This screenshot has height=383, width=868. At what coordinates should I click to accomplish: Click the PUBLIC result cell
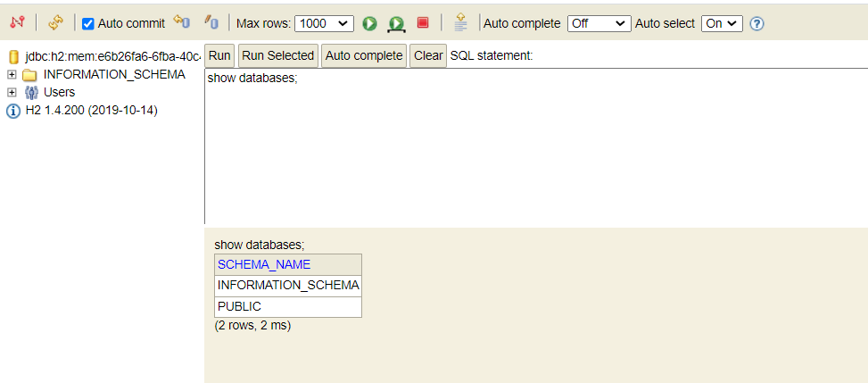click(x=288, y=306)
